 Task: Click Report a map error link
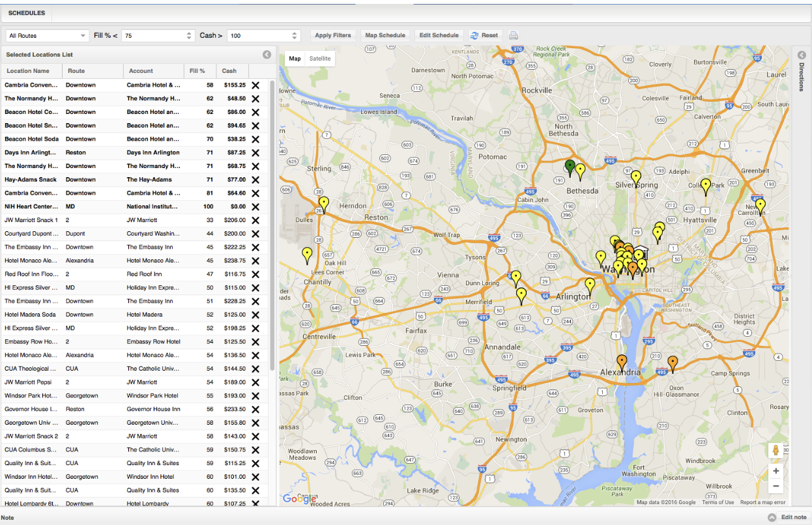[762, 502]
